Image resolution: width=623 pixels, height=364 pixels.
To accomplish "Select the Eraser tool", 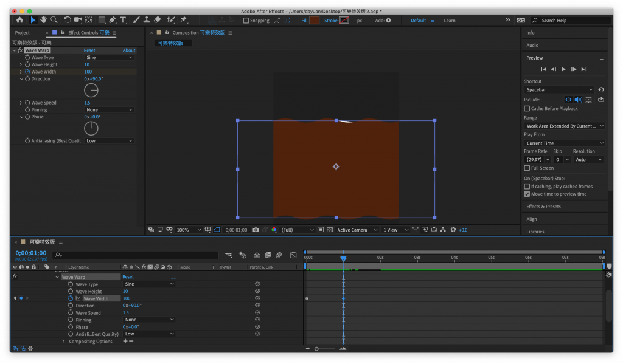I will pos(157,20).
